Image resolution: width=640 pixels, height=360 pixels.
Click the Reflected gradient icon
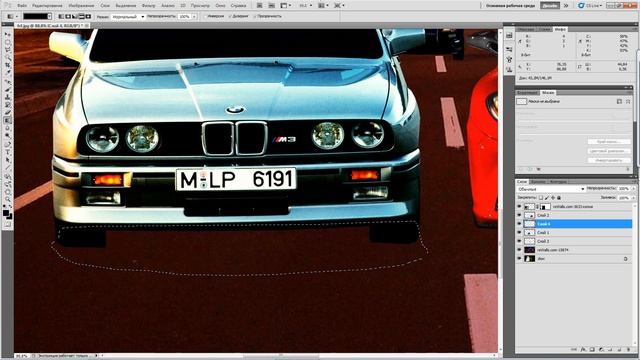click(x=81, y=16)
